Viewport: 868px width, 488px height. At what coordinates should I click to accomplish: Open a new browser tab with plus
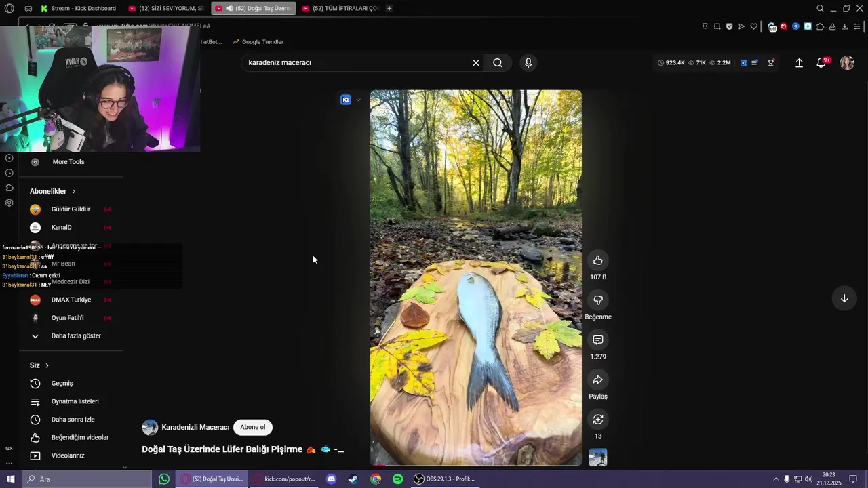click(x=389, y=8)
